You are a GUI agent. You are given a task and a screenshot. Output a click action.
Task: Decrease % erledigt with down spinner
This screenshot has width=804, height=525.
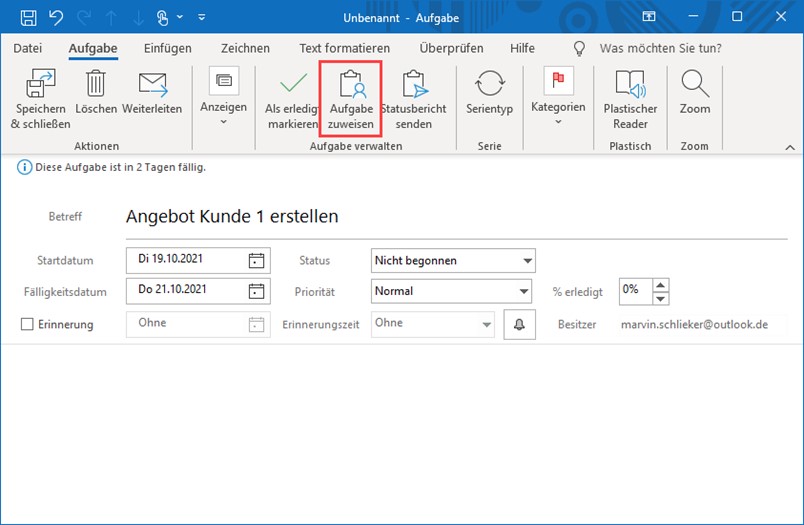coord(661,298)
